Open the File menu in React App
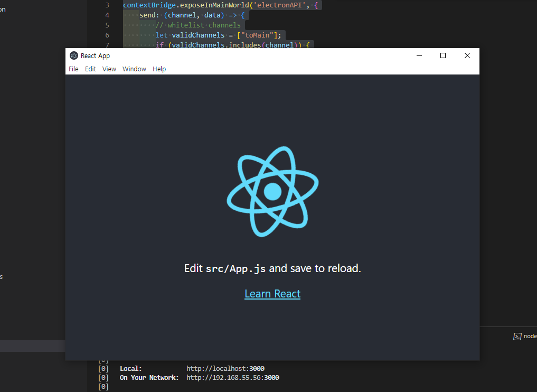The image size is (537, 392). [x=73, y=69]
